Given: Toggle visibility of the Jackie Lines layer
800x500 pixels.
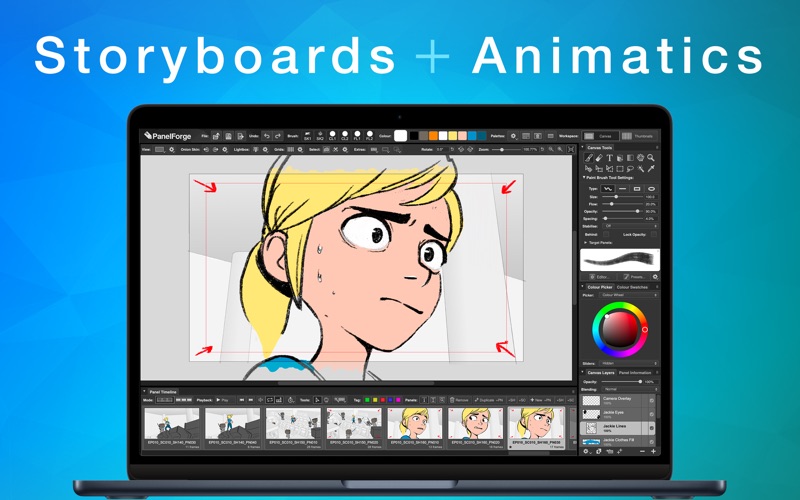Looking at the screenshot, I should pyautogui.click(x=652, y=428).
